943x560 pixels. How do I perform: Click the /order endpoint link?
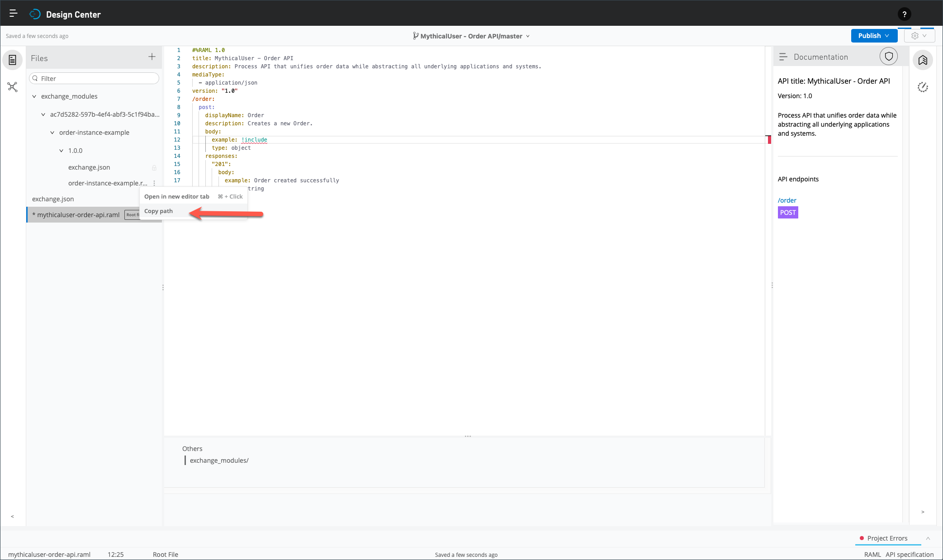[787, 200]
